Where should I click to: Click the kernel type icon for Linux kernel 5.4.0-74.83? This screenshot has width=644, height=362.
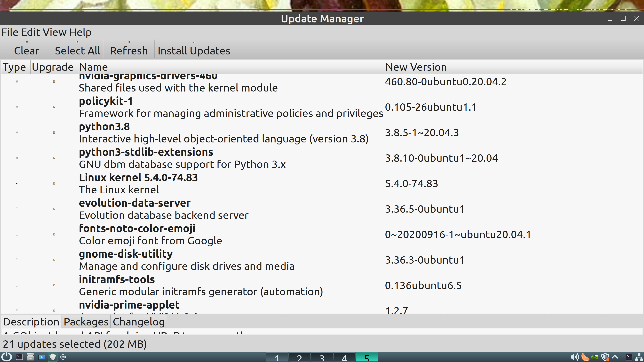click(x=17, y=183)
